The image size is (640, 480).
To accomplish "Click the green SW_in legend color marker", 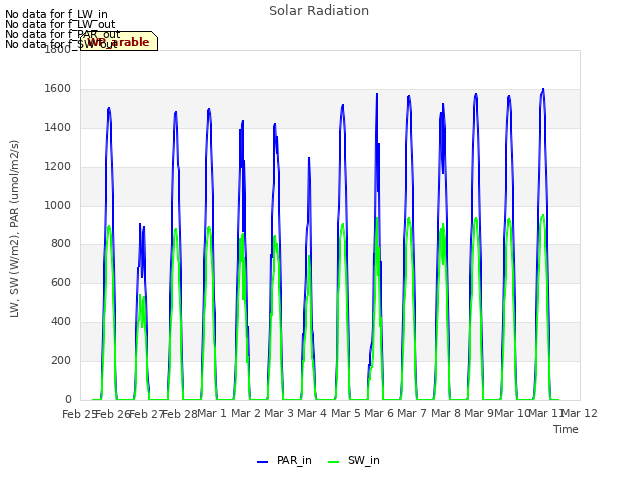I will coord(333,462).
